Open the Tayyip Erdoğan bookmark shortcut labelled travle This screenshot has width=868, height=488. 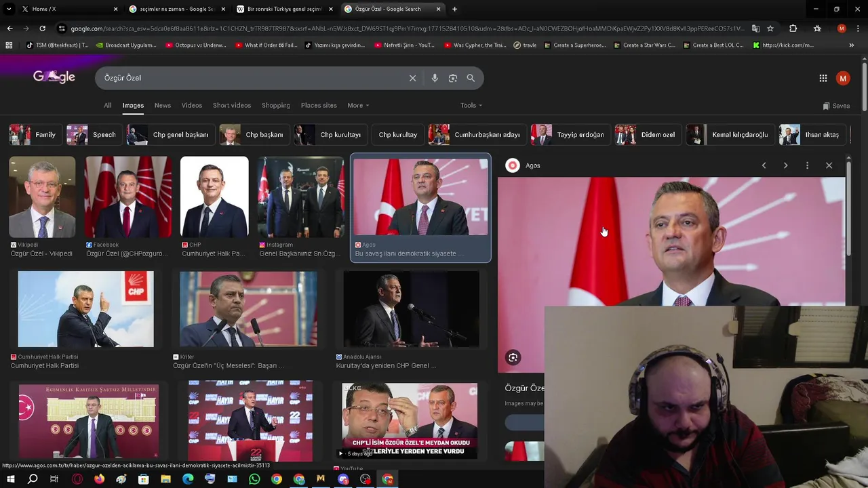(x=525, y=45)
